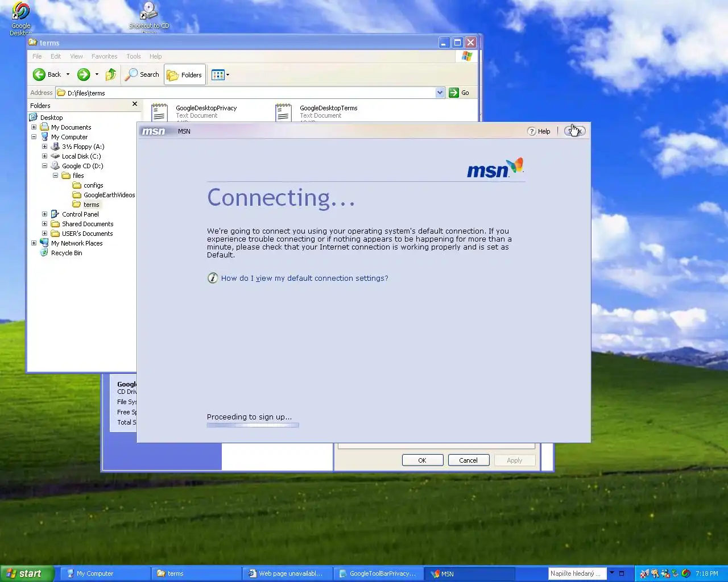Go up one folder level with Up icon
The image size is (728, 582).
click(x=111, y=74)
